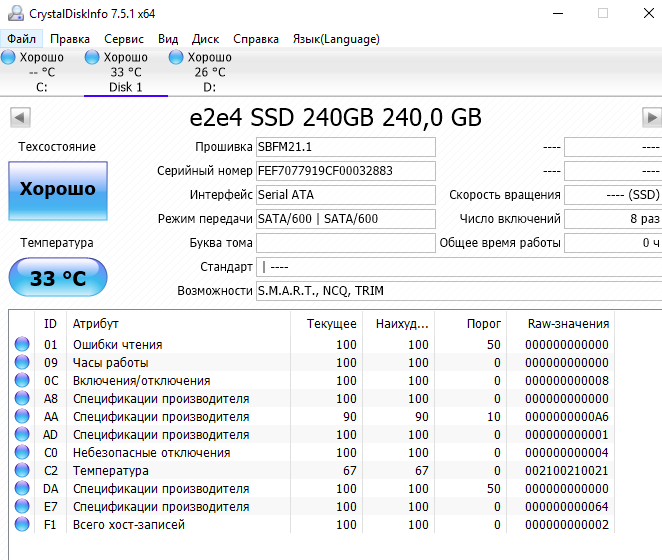Select the Disk 1 tab

[126, 72]
